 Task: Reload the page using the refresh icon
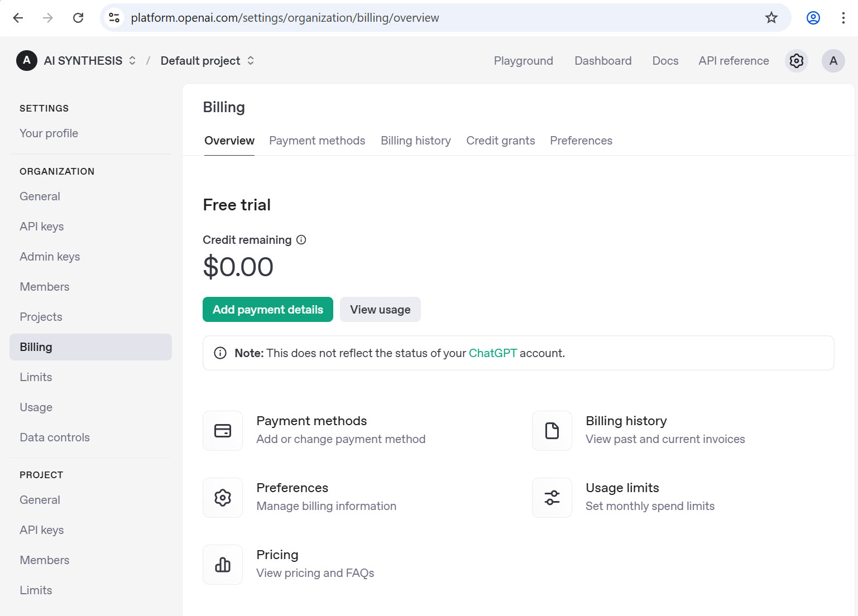pos(78,17)
